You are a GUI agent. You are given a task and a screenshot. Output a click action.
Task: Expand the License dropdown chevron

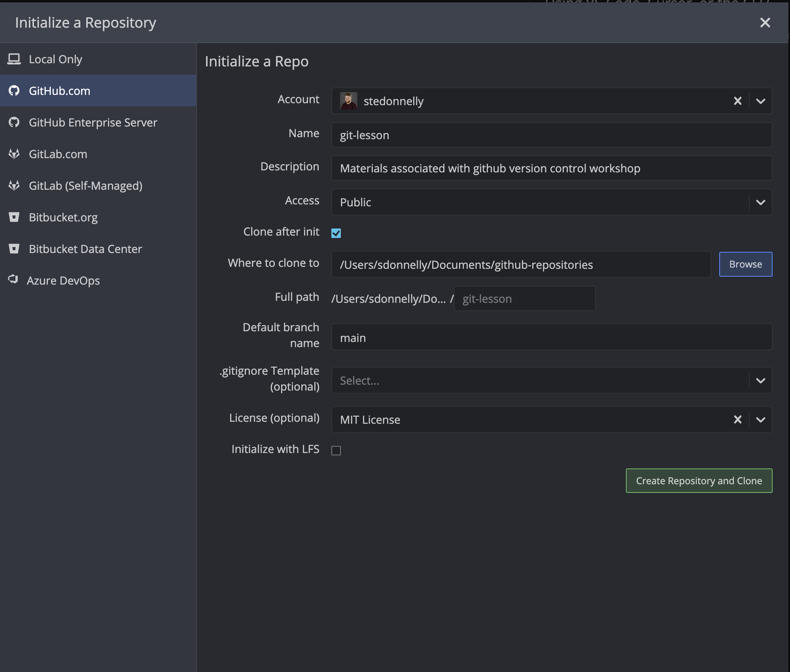point(760,419)
